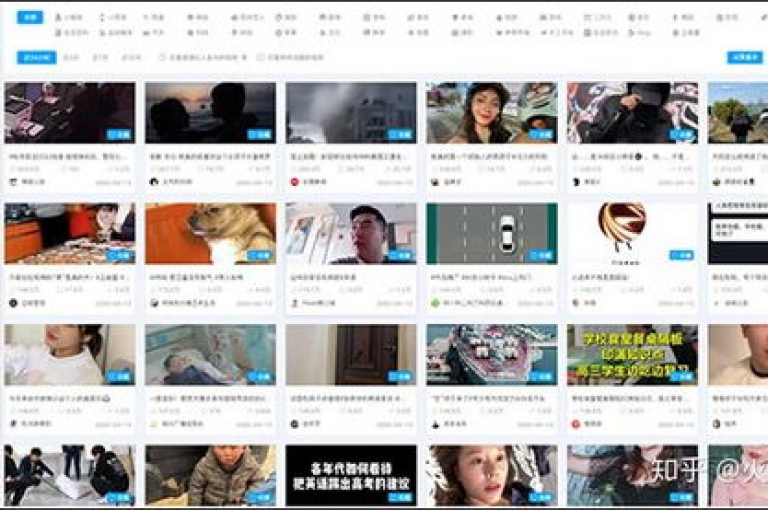Open the black jacket graffiti wall thumbnail
This screenshot has height=510, width=768.
tap(632, 113)
